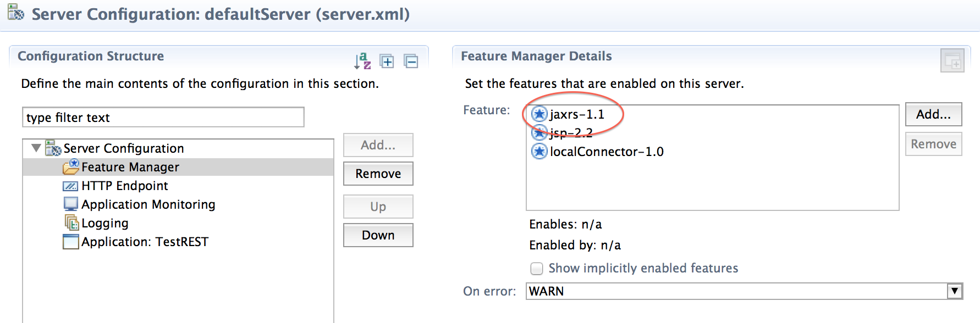Click the type filter text field
This screenshot has height=323, width=980.
(x=163, y=118)
